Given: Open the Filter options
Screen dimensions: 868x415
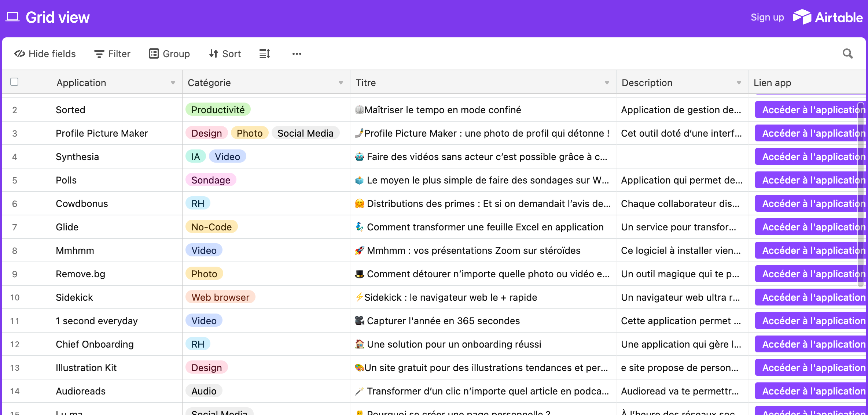Looking at the screenshot, I should pyautogui.click(x=112, y=53).
